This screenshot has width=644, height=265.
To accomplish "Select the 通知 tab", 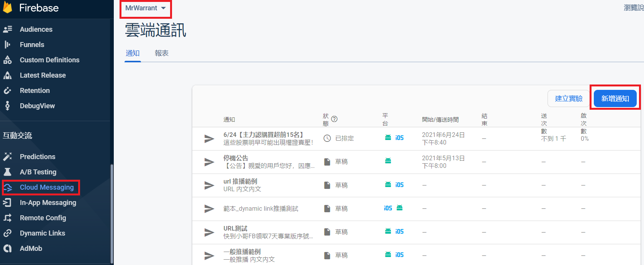I will (133, 53).
